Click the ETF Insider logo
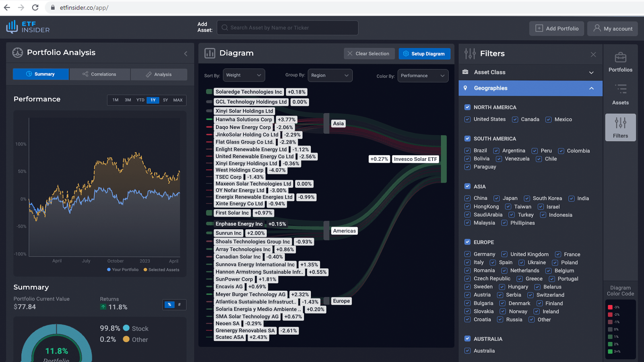 tap(28, 27)
